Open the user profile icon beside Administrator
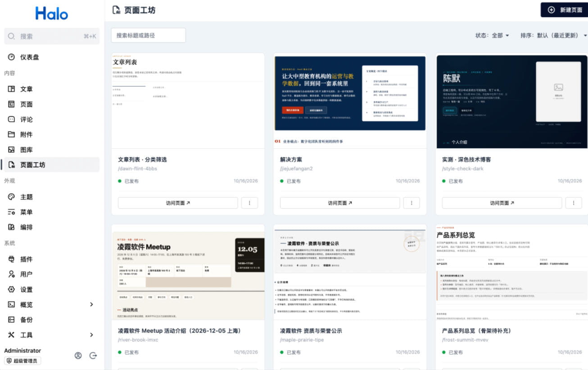 click(x=78, y=356)
